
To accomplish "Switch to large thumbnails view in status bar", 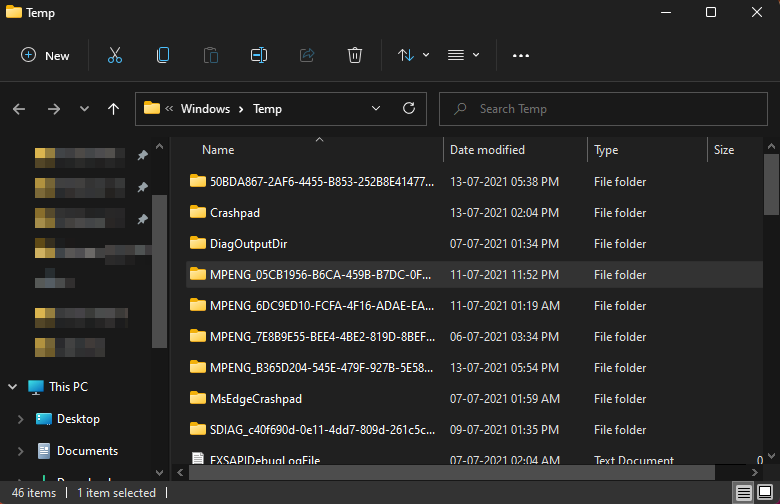I will 766,492.
